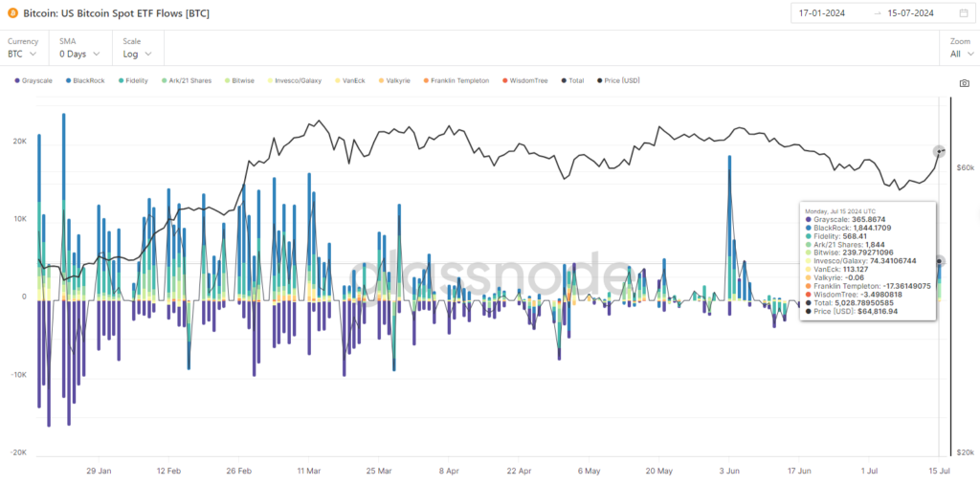Click tooltip Fidelity value 568.41
Screen dimensions: 980x484
click(x=857, y=236)
